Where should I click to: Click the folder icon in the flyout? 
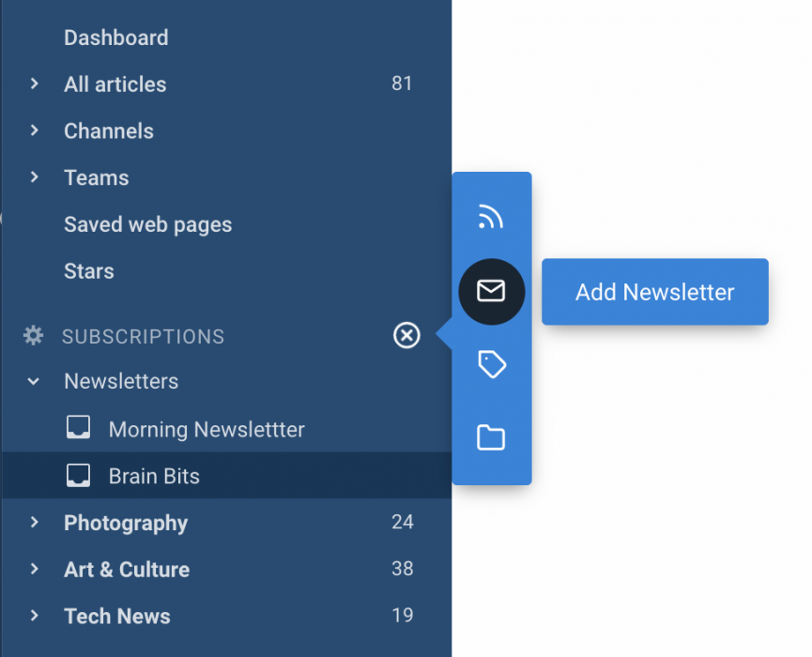491,437
